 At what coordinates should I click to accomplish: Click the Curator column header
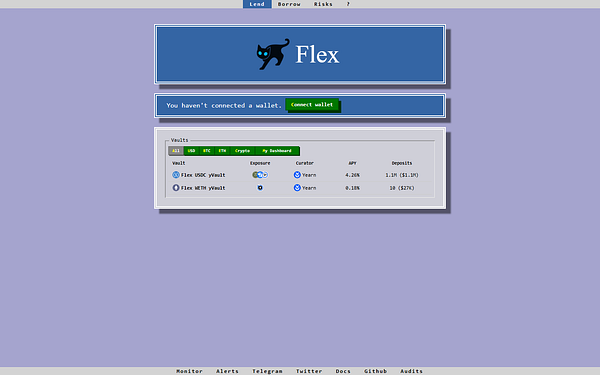point(305,163)
